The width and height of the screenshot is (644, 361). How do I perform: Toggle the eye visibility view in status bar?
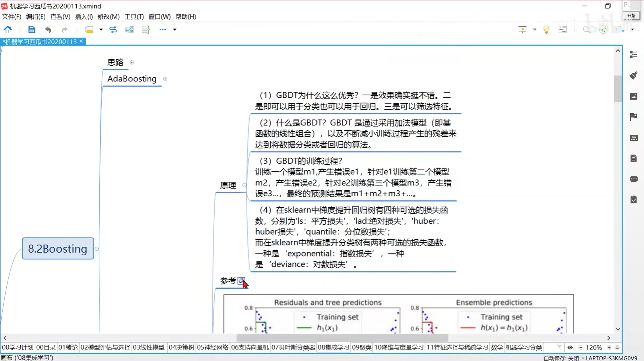[570, 347]
